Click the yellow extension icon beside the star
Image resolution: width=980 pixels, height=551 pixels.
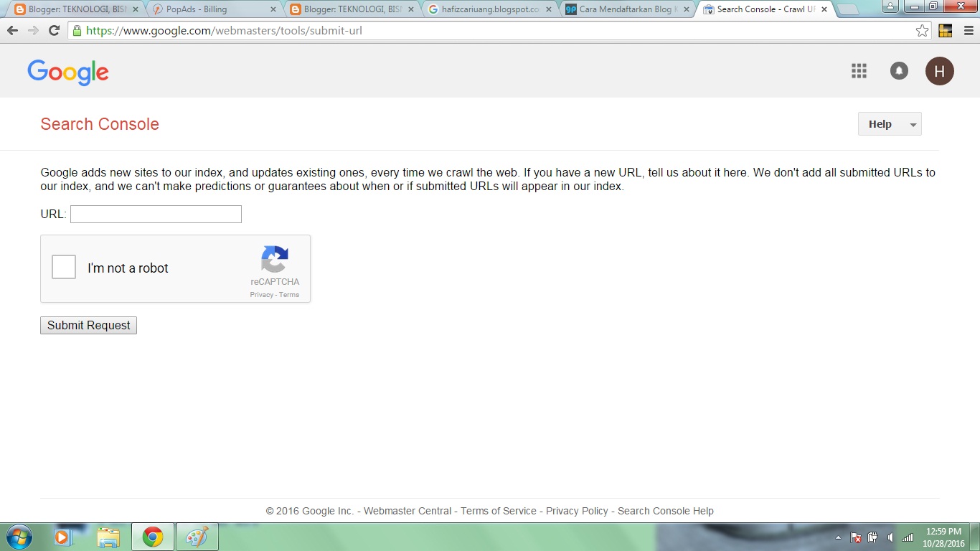(x=945, y=31)
